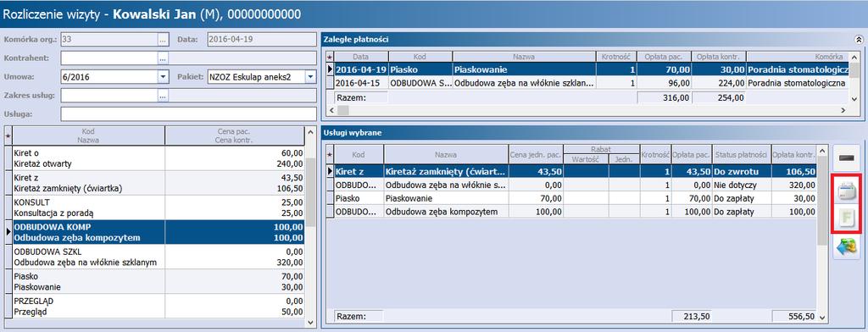Click the Usługa search field

[x=189, y=114]
